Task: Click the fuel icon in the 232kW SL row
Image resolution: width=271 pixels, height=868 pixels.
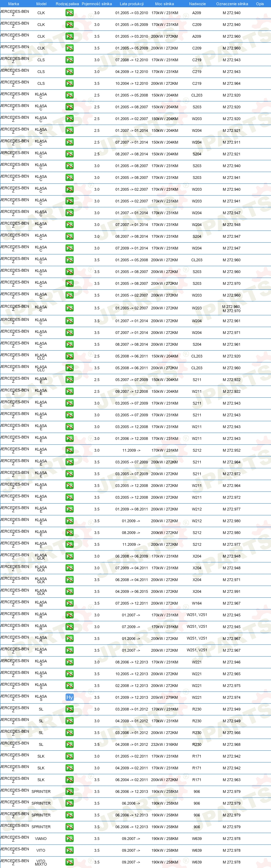Action: tap(70, 744)
